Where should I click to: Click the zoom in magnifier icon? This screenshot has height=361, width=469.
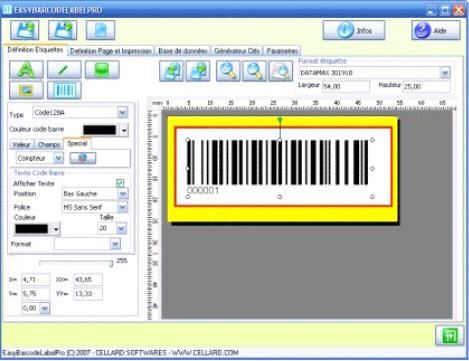[x=228, y=71]
